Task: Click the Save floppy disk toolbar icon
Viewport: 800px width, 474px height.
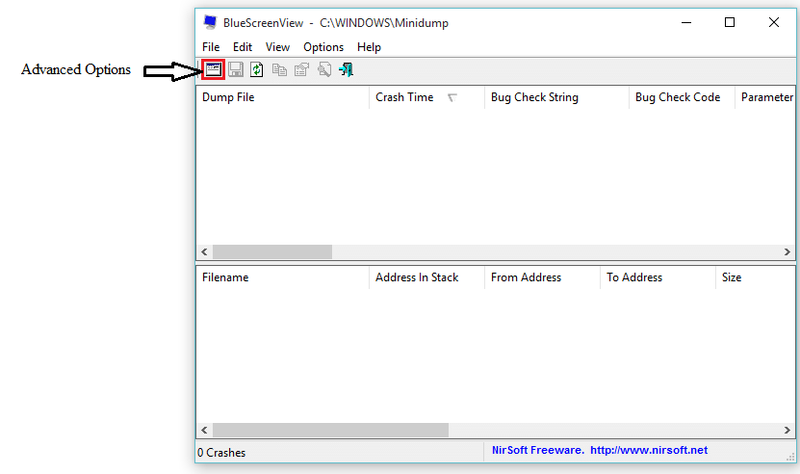Action: [235, 69]
